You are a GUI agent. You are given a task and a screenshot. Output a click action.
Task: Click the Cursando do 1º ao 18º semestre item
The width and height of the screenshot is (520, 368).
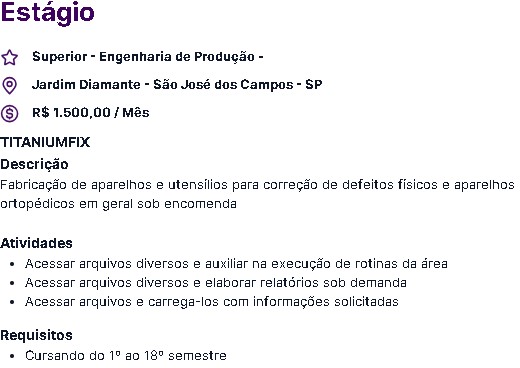pyautogui.click(x=126, y=356)
